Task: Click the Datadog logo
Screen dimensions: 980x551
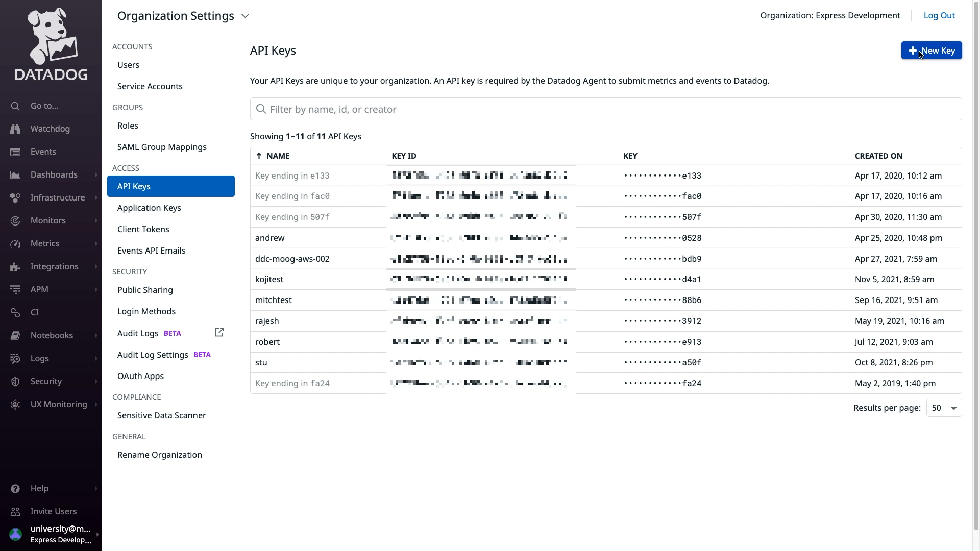Action: (51, 44)
